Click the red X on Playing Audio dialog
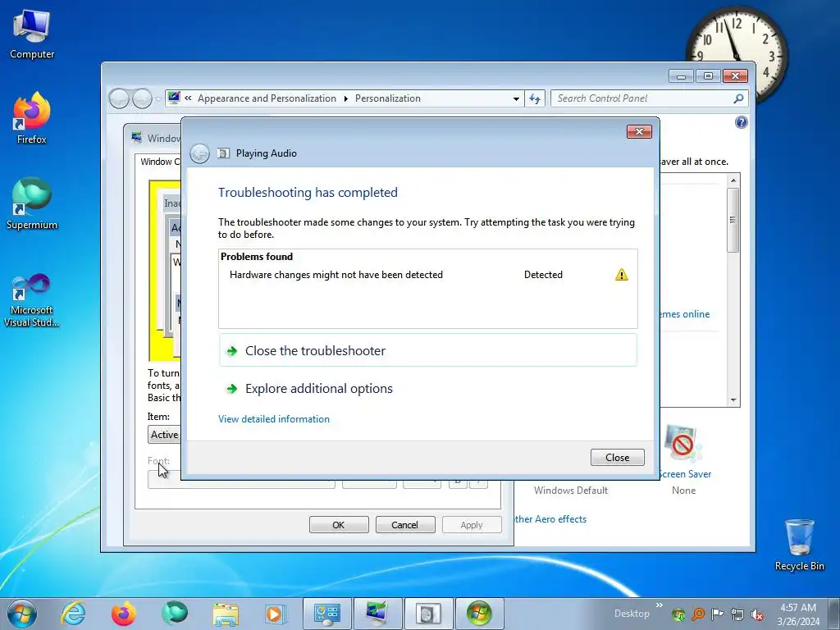This screenshot has width=840, height=630. 639,132
